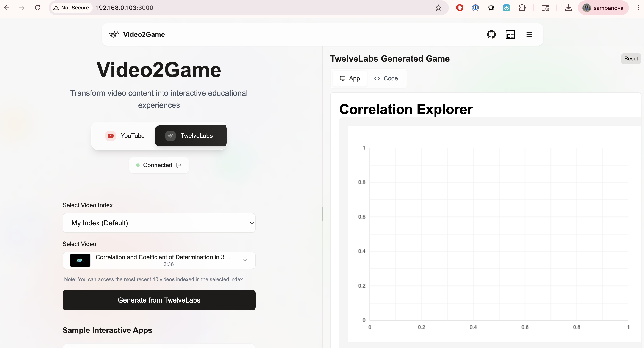Open the tab search icon

coord(545,8)
